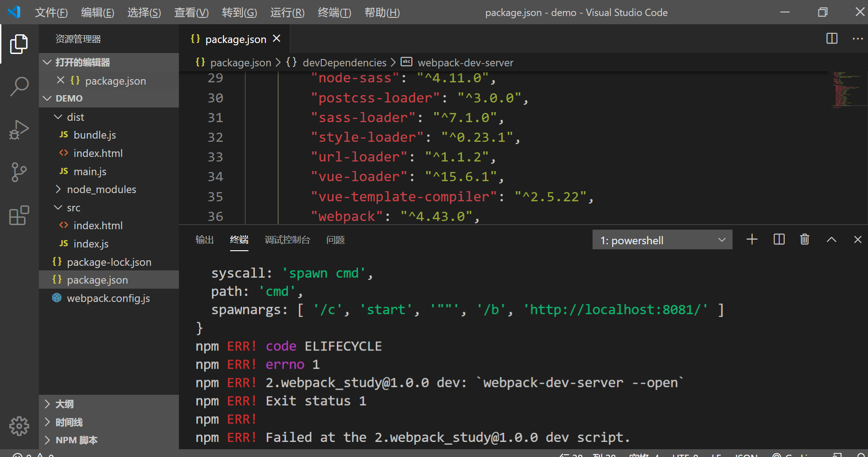
Task: Open the Run menu
Action: click(287, 12)
